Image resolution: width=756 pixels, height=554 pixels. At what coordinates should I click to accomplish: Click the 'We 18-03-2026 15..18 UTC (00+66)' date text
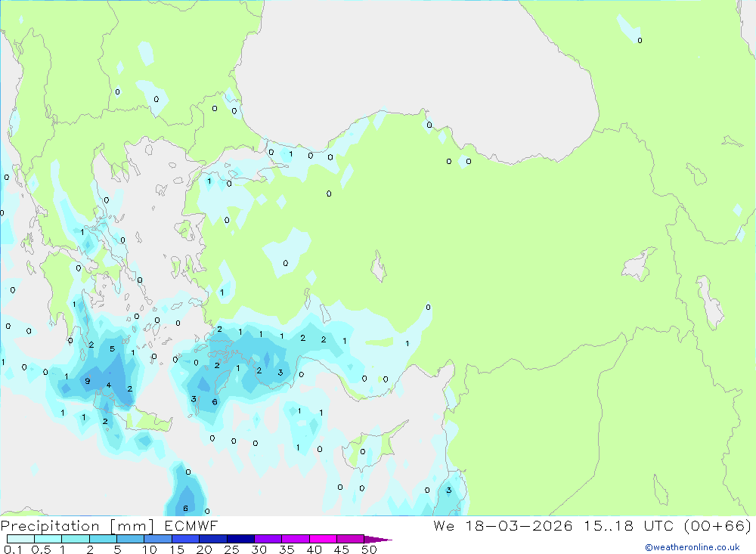point(592,525)
